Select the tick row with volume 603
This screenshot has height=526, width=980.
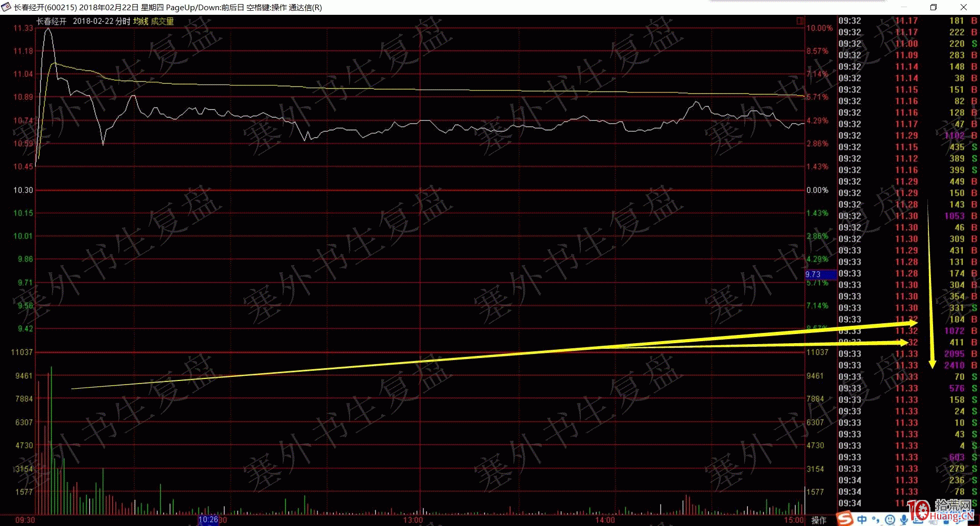point(908,457)
